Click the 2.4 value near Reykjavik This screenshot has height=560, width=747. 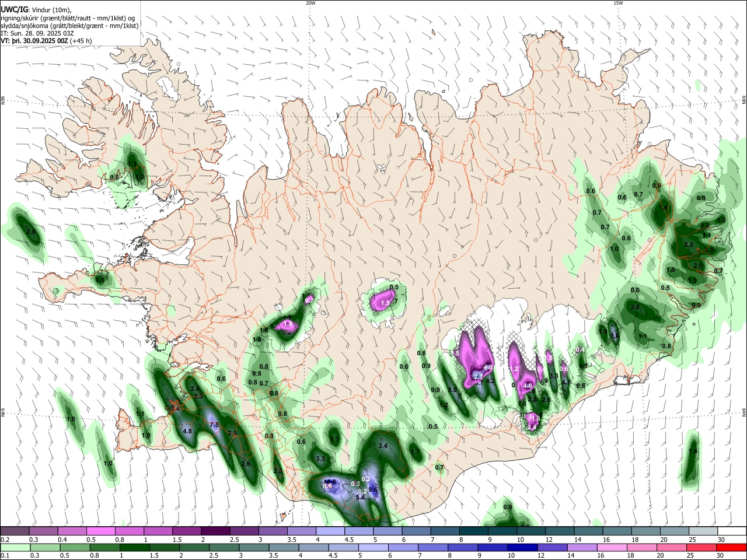[195, 388]
